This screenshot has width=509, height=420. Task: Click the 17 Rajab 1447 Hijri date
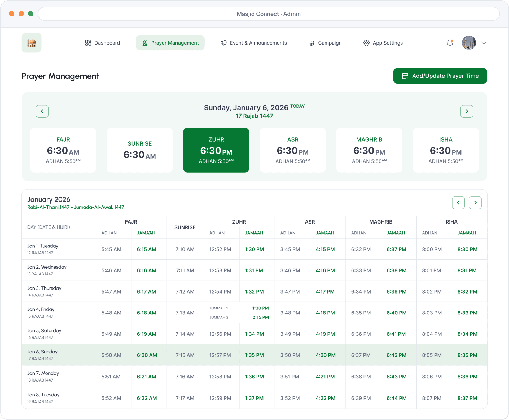(x=254, y=116)
